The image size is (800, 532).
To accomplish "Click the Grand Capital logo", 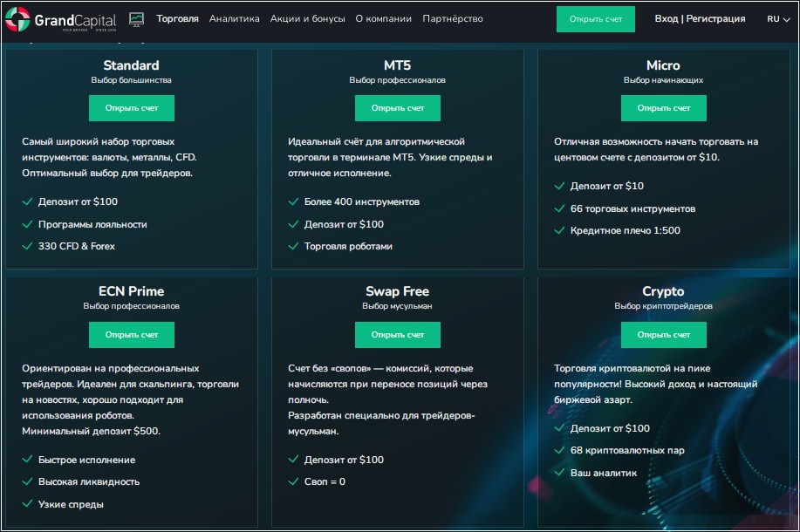I will pos(61,19).
